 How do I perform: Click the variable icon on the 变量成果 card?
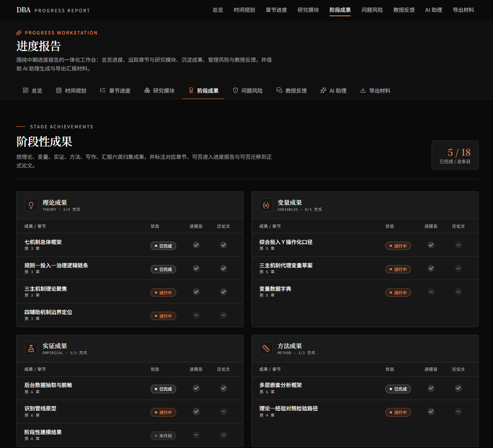point(266,205)
